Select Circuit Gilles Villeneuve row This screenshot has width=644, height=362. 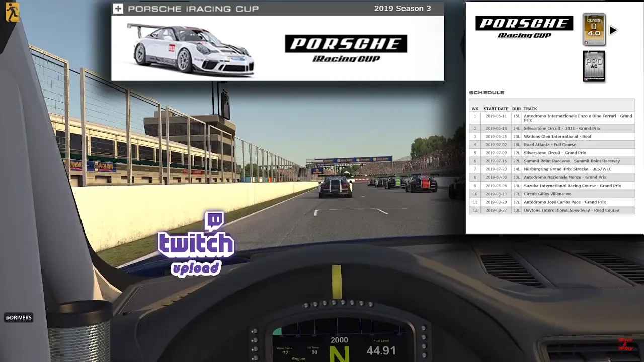click(552, 194)
